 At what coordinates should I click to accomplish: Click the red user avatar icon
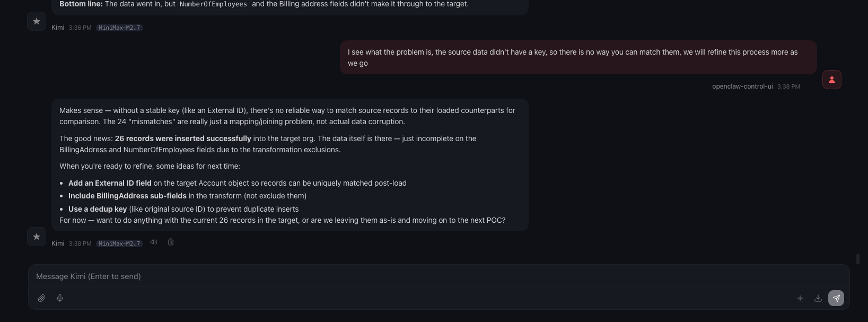831,80
